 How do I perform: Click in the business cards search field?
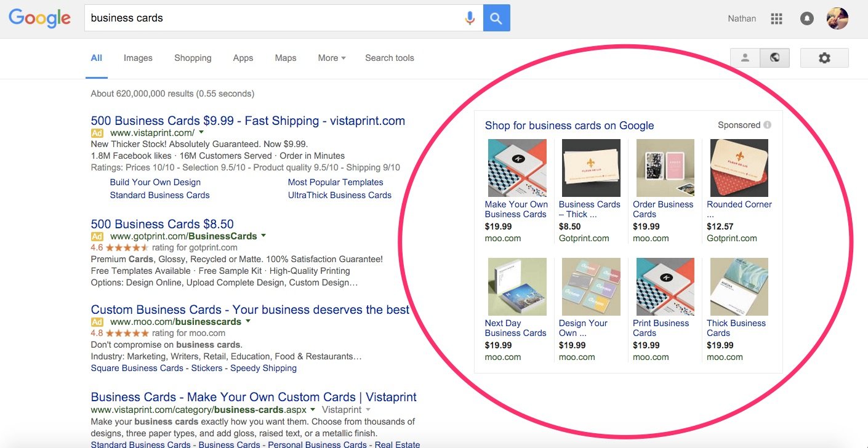click(271, 18)
